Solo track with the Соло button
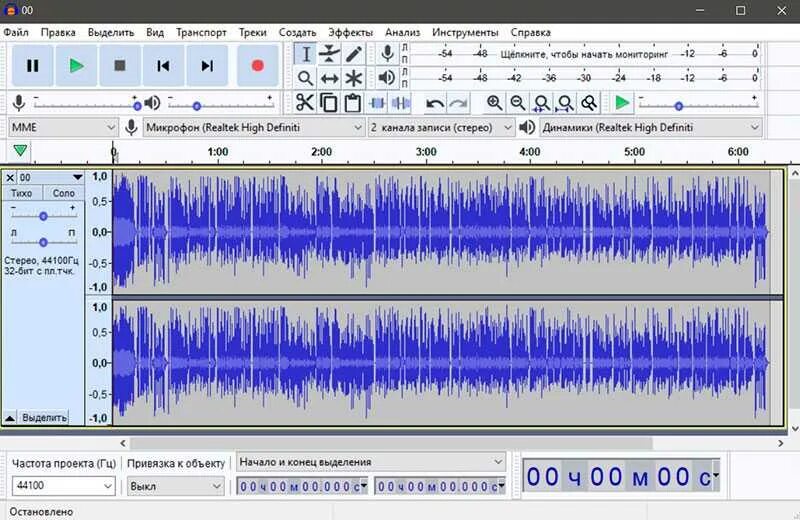800x520 pixels. pyautogui.click(x=63, y=193)
